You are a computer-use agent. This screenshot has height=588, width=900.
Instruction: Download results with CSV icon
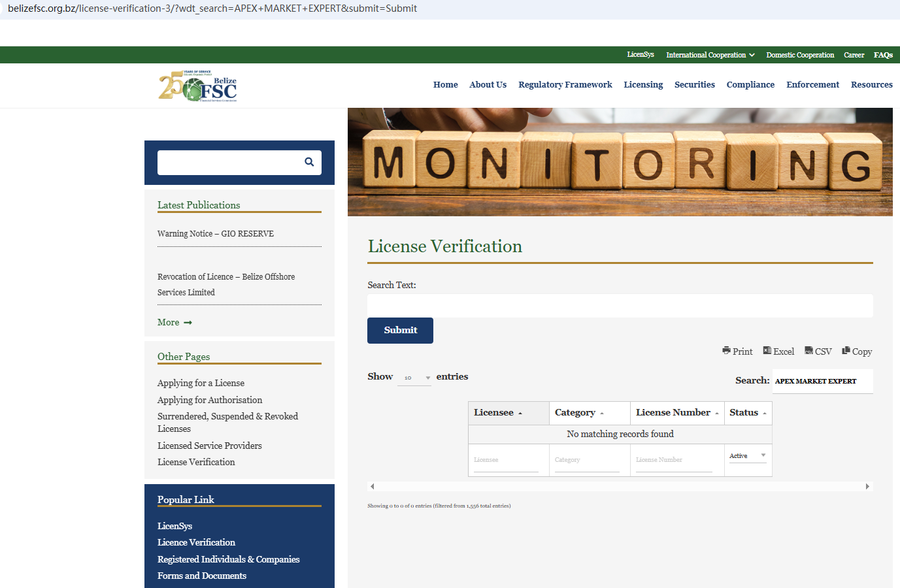(x=808, y=351)
